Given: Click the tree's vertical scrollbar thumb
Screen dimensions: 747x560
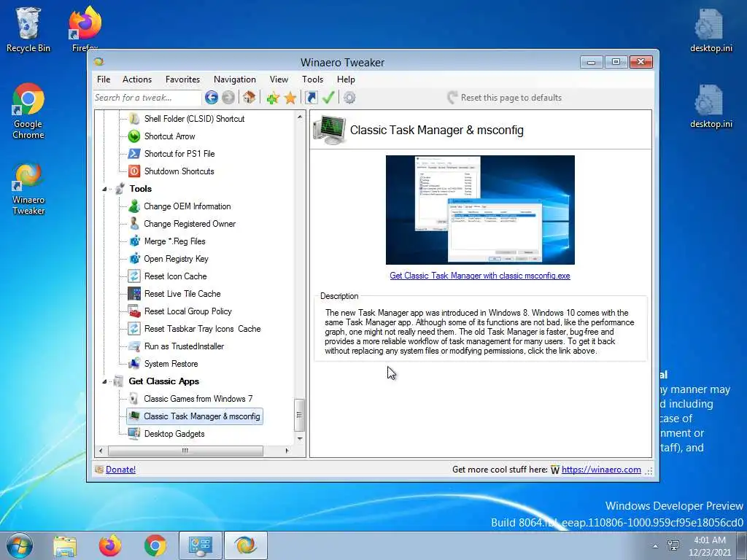Looking at the screenshot, I should (299, 415).
